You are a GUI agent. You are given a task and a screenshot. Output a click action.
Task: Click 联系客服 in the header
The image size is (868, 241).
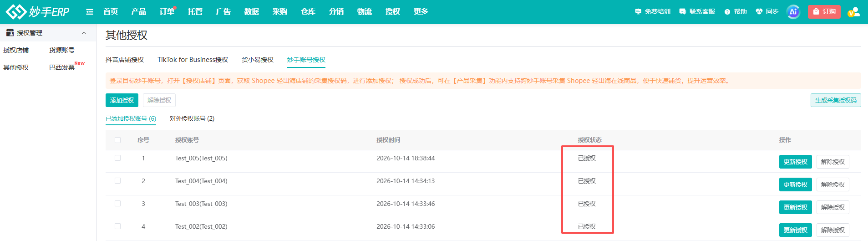point(697,12)
